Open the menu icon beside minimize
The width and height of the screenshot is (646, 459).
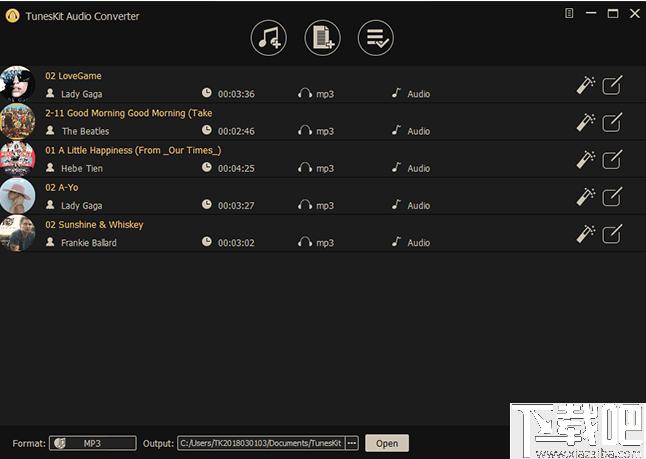click(x=569, y=13)
